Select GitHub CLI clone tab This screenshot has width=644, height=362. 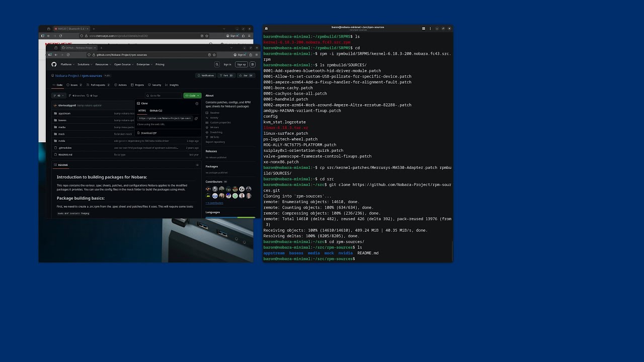tap(156, 111)
